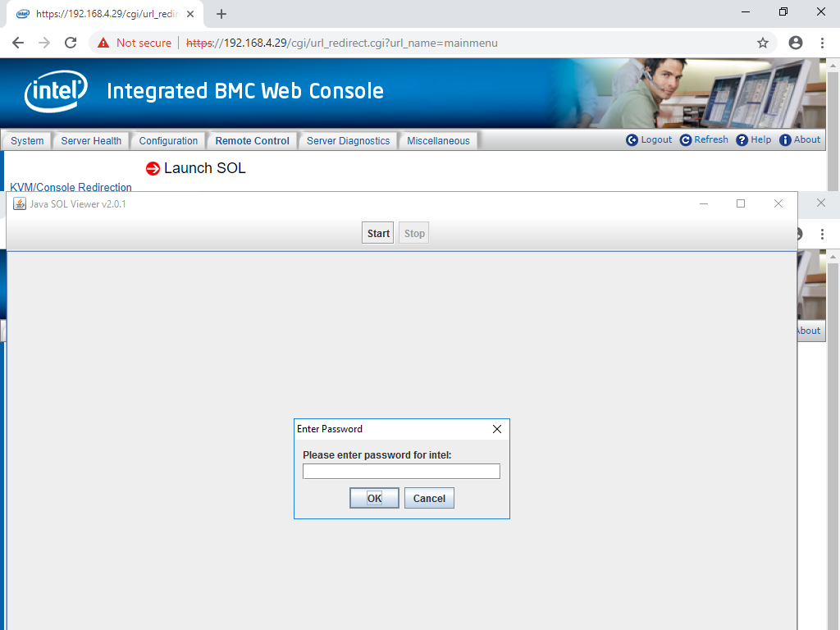Select the Remote Control tab

(x=253, y=141)
